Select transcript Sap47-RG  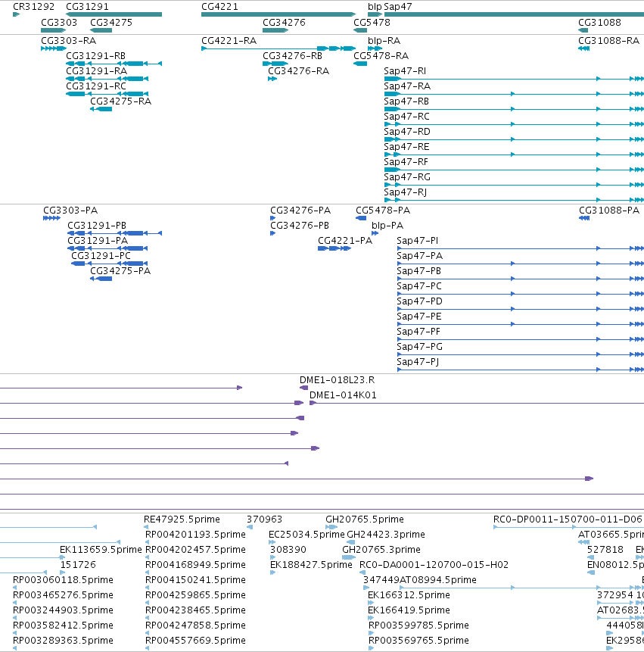407,177
